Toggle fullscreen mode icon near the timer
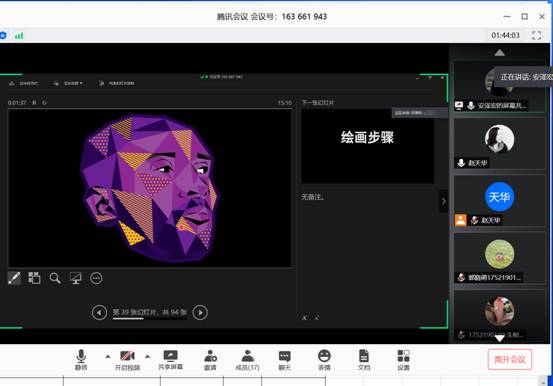 click(x=536, y=35)
